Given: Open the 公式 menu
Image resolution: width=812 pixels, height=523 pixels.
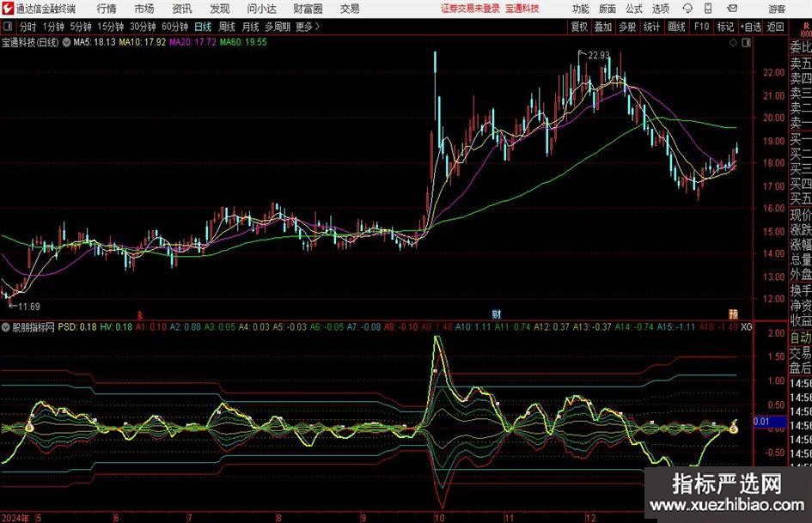Looking at the screenshot, I should click(x=633, y=9).
